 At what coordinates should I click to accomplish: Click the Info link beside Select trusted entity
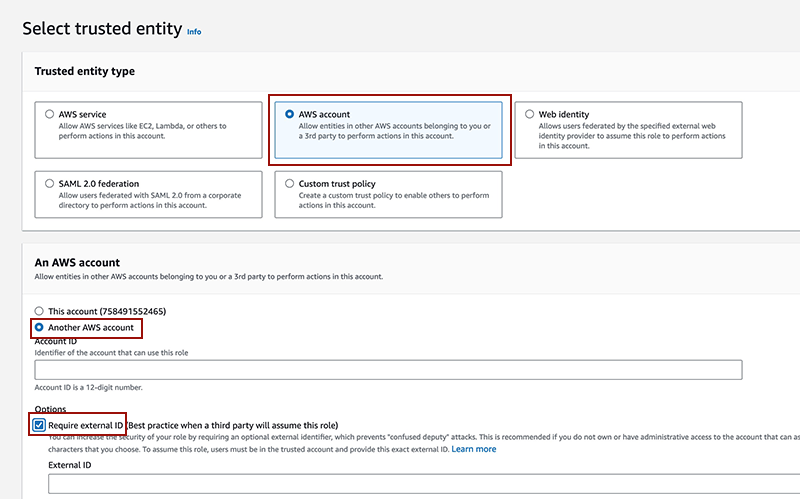194,32
